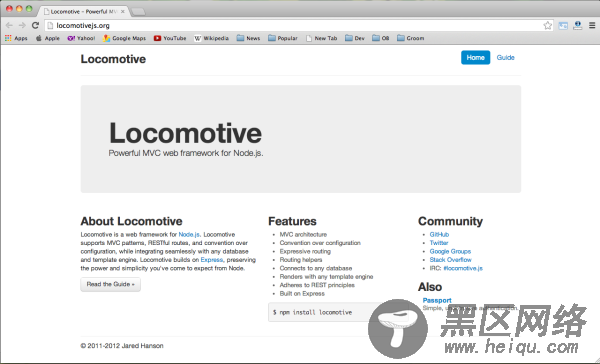
Task: Open the New Tab bookmark
Action: (321, 38)
